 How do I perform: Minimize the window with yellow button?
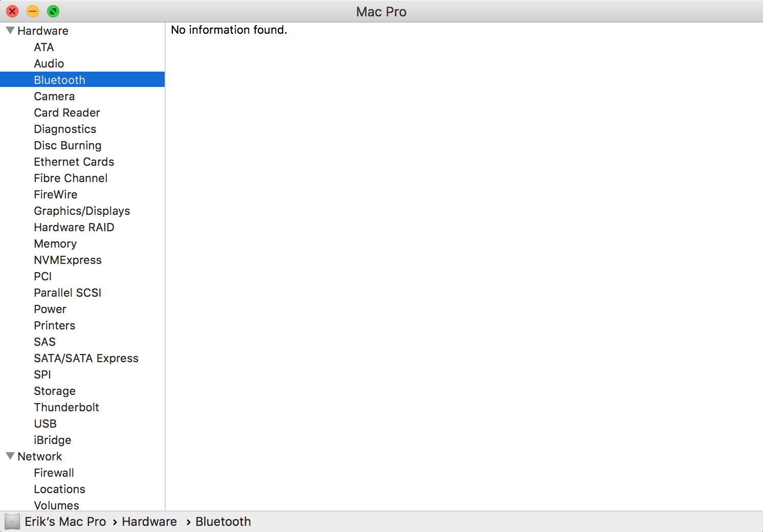(33, 11)
